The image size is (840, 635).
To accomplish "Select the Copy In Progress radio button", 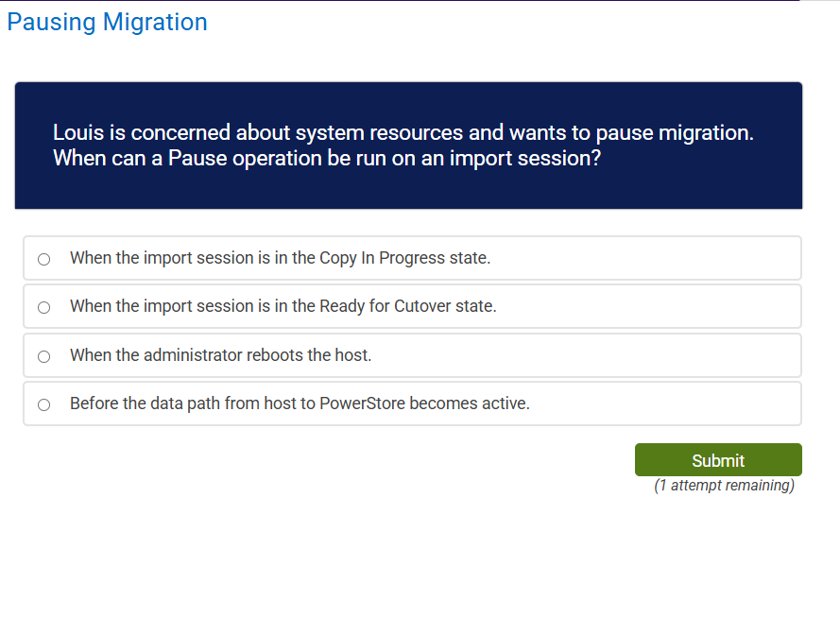I will 43,259.
